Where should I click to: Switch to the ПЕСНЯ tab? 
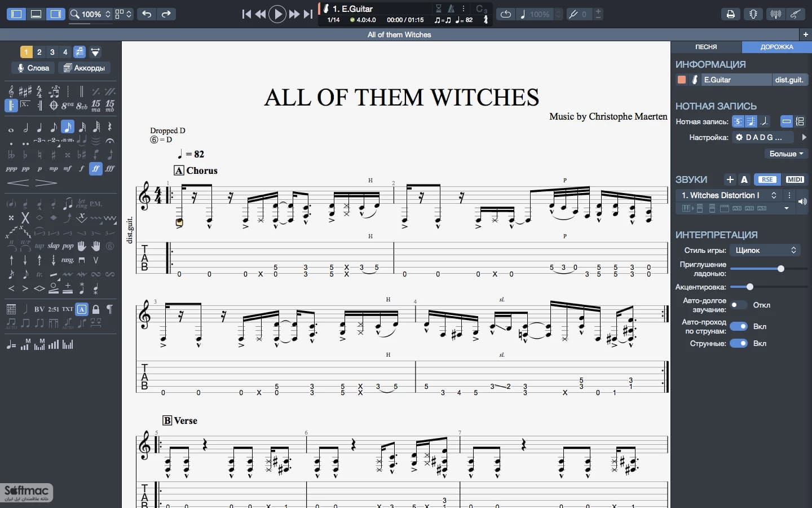pyautogui.click(x=706, y=47)
